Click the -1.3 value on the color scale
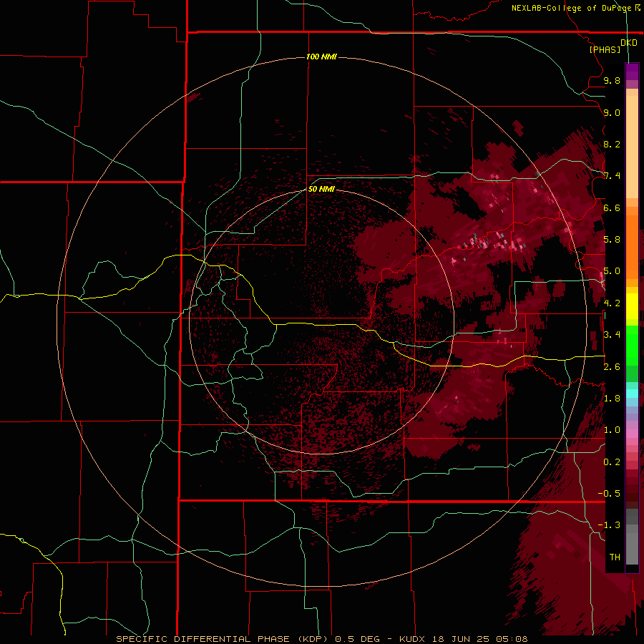 [x=609, y=525]
